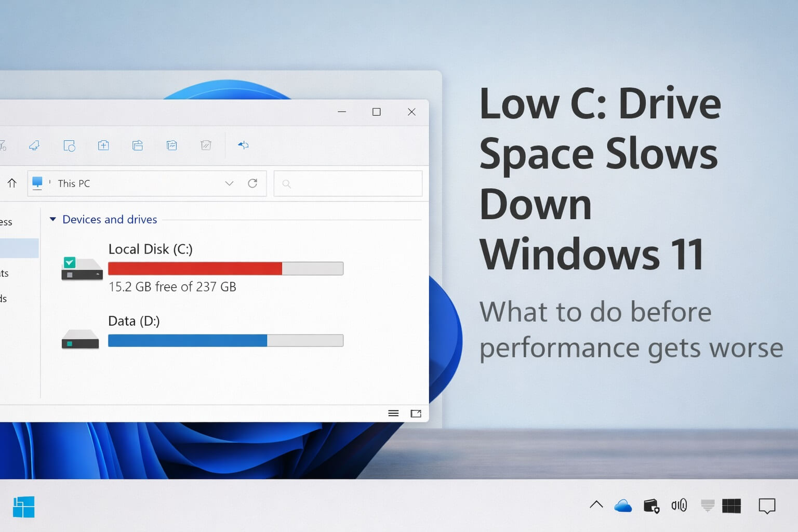Click the red C: drive usage bar

click(195, 269)
